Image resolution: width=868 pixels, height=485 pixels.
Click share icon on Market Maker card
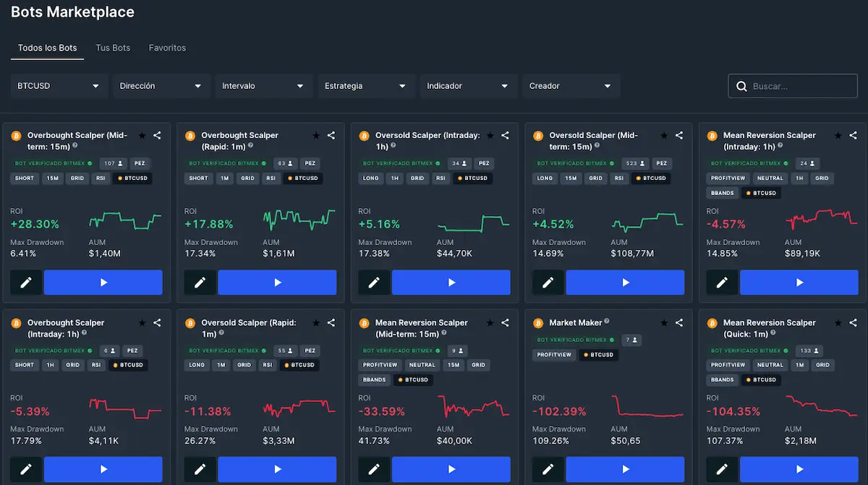pyautogui.click(x=679, y=323)
